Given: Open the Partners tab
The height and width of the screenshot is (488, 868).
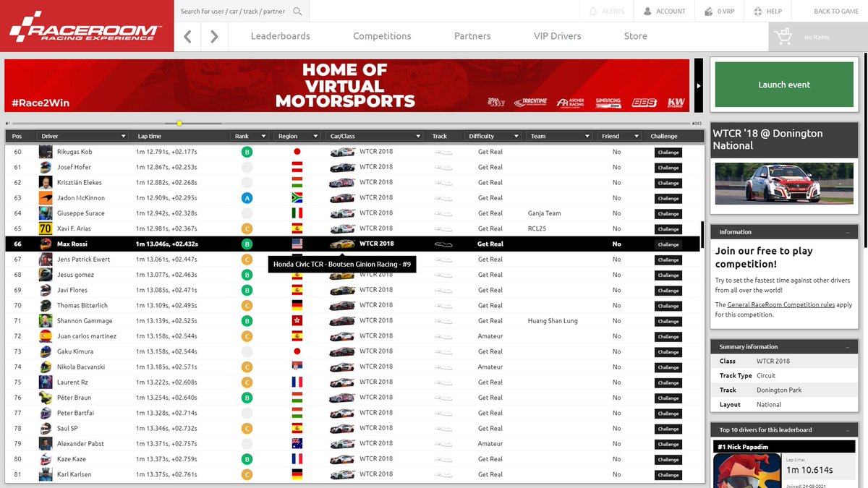Looking at the screenshot, I should pos(472,36).
